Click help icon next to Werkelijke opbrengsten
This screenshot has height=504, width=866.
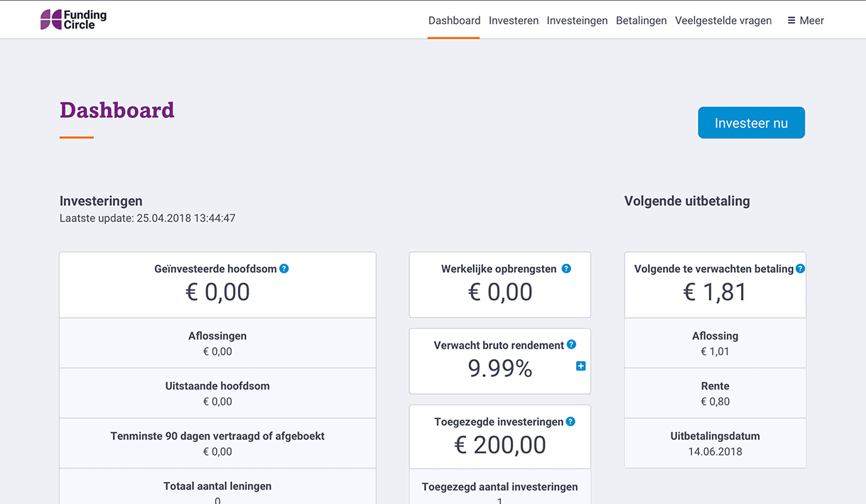tap(566, 268)
